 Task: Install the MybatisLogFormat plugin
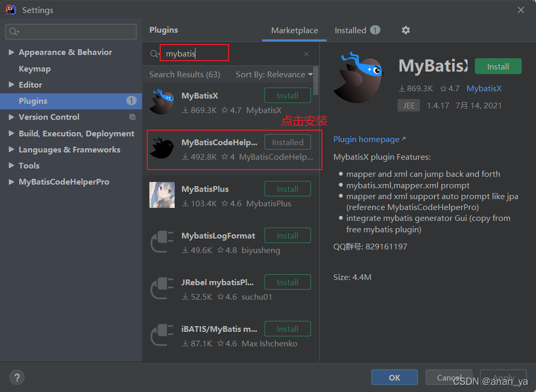[x=288, y=236]
